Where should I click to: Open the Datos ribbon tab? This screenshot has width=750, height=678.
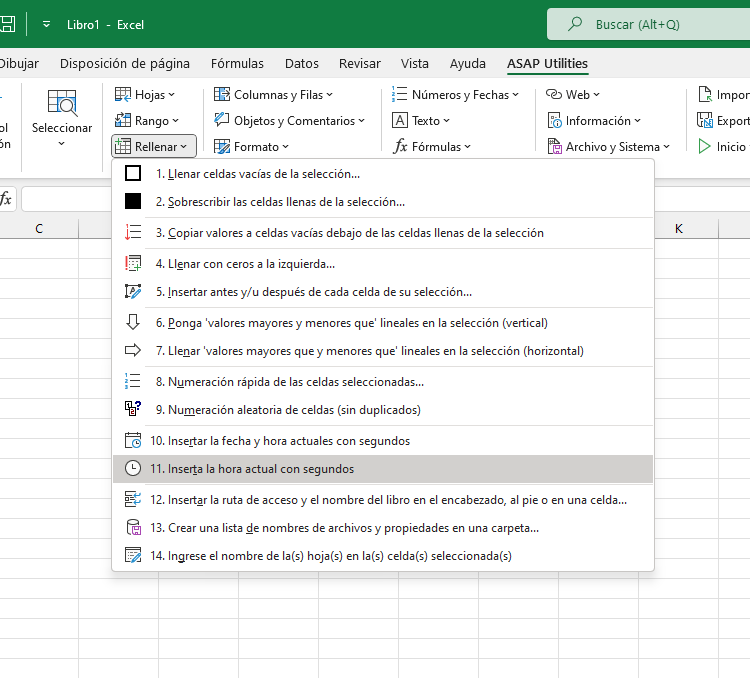pyautogui.click(x=302, y=64)
